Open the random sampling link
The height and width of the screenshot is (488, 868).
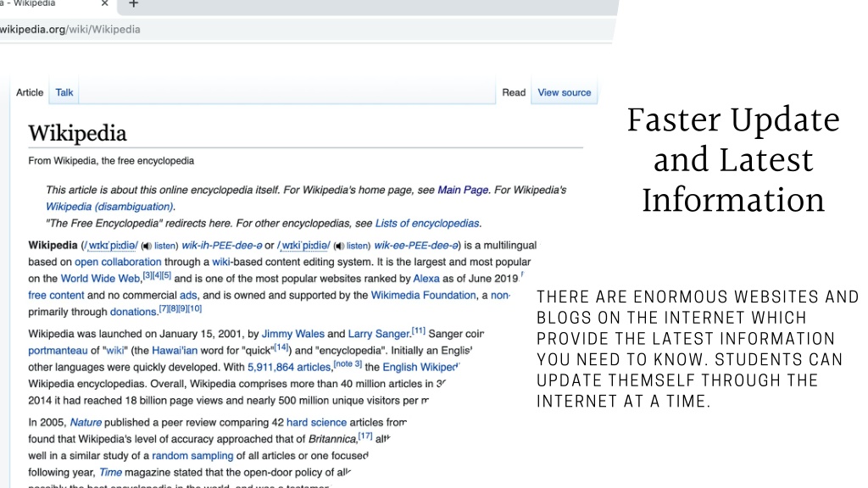pyautogui.click(x=192, y=455)
